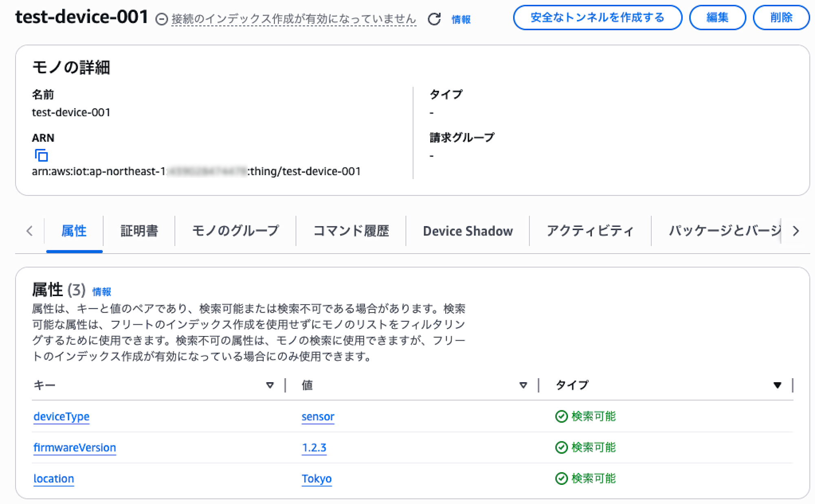Image resolution: width=815 pixels, height=504 pixels.
Task: Open the 情報 link beside the 属性 heading
Action: 101,291
